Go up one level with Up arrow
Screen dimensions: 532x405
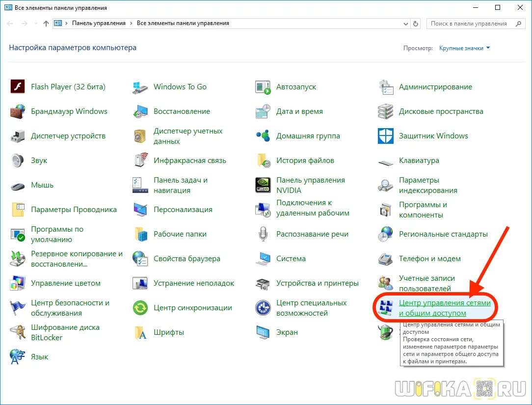pos(46,24)
